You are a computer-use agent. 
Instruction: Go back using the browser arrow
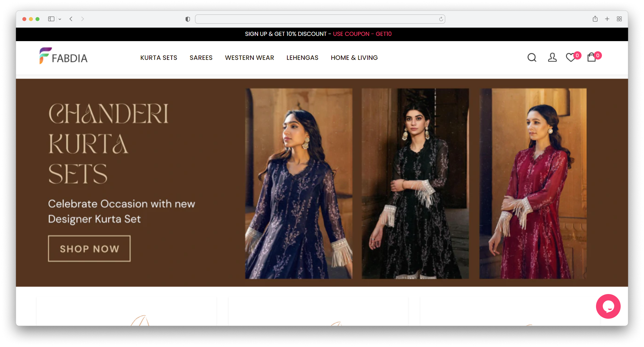pos(71,19)
